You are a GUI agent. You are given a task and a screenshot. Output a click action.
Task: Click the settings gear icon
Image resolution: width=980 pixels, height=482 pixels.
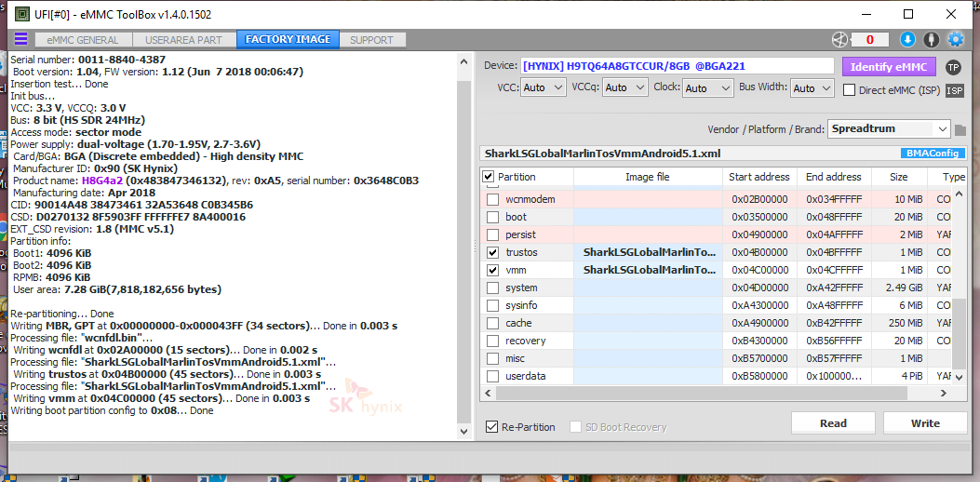[x=955, y=39]
